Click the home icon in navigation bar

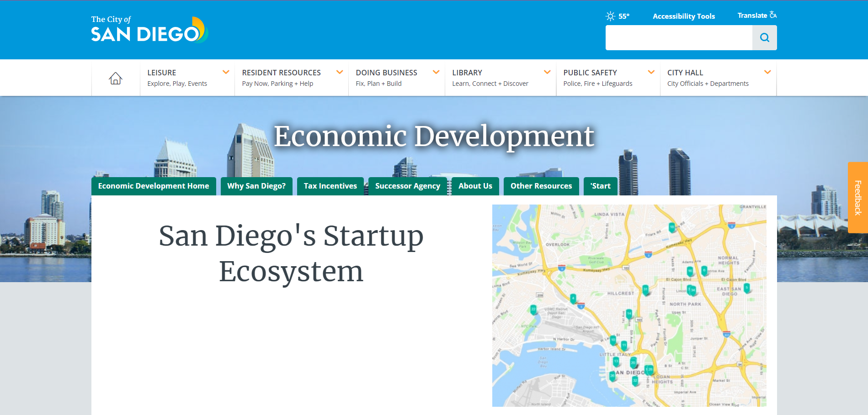point(116,78)
